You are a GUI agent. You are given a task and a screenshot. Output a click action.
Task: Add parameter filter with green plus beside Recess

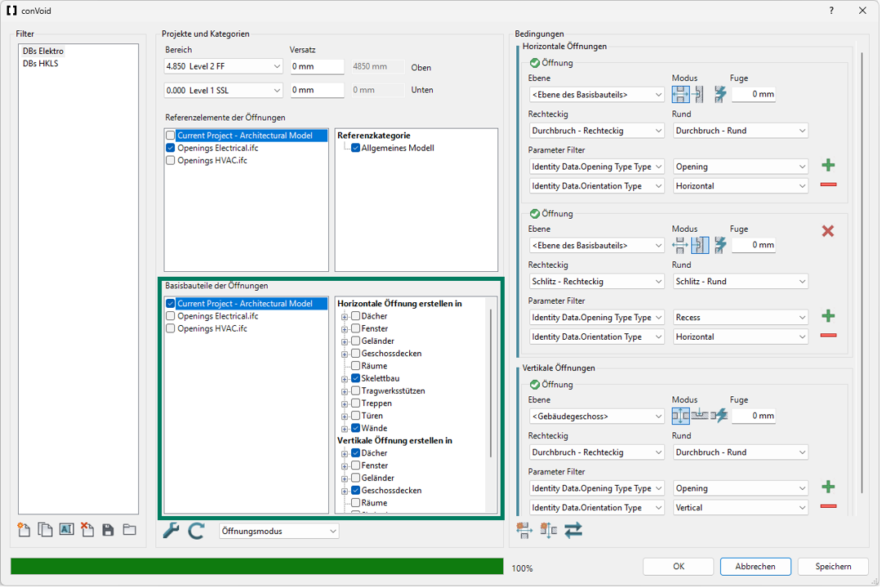click(828, 317)
